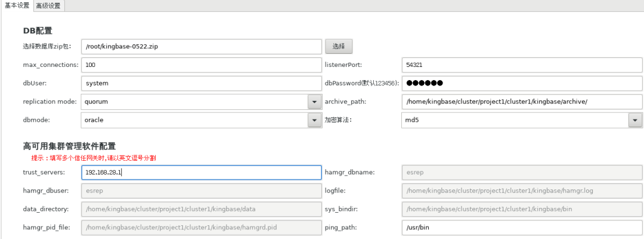Expand the replication mode dropdown arrow
The image size is (644, 239).
coord(314,102)
